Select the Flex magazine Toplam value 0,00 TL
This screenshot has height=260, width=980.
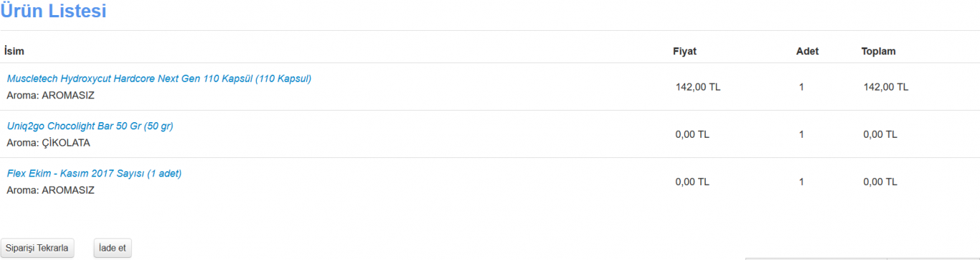click(880, 182)
